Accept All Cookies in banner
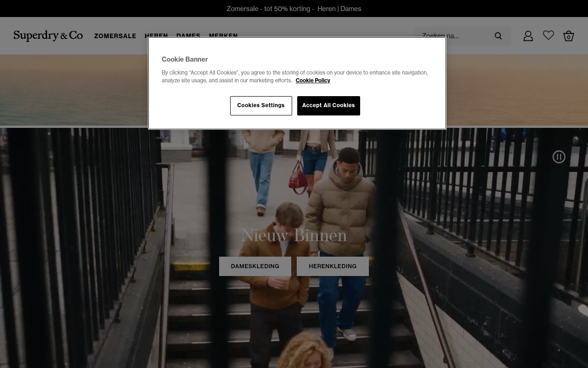588x368 pixels. 328,106
